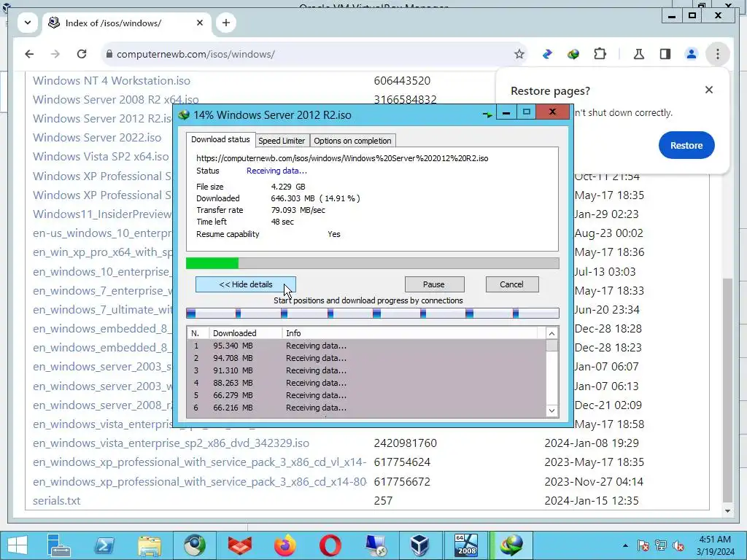Pause the download
747x560 pixels.
(434, 284)
